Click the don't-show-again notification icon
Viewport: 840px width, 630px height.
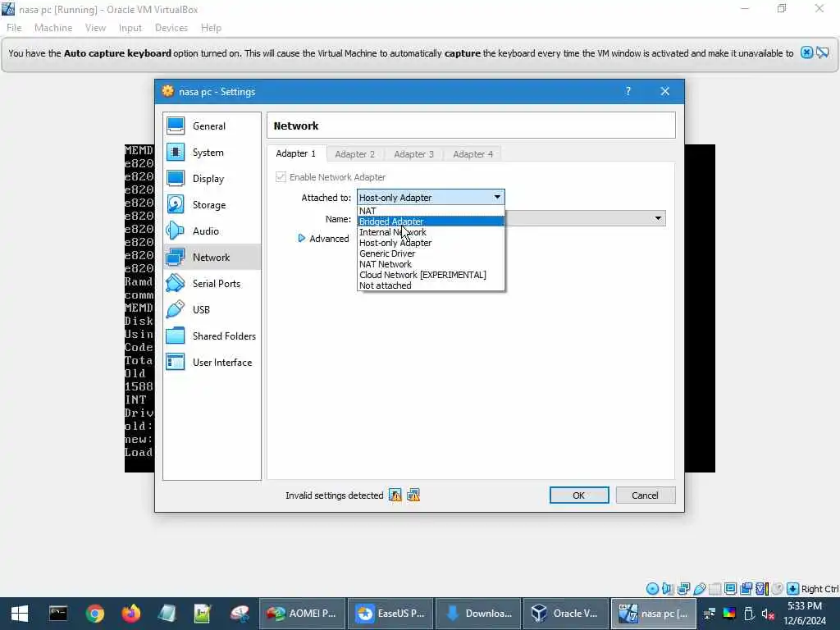(x=822, y=52)
